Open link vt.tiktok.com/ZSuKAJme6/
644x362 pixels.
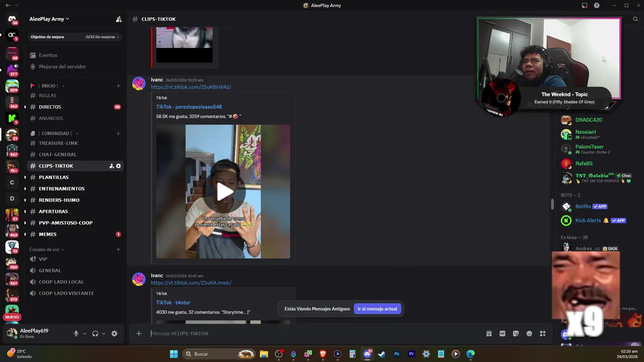click(x=191, y=283)
